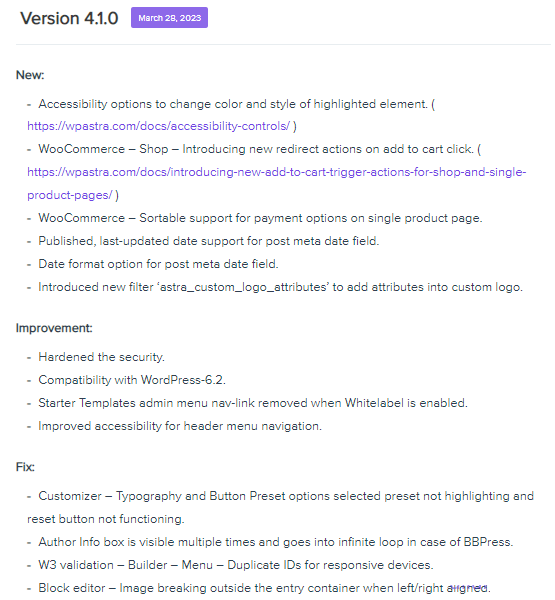
Task: Click the W3 validation Duplicate IDs entry
Action: [x=236, y=565]
